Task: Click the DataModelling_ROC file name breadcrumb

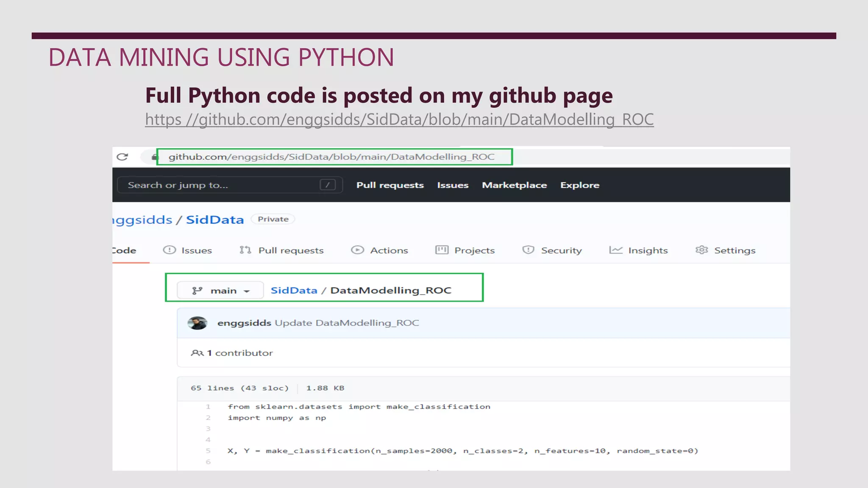Action: (391, 290)
